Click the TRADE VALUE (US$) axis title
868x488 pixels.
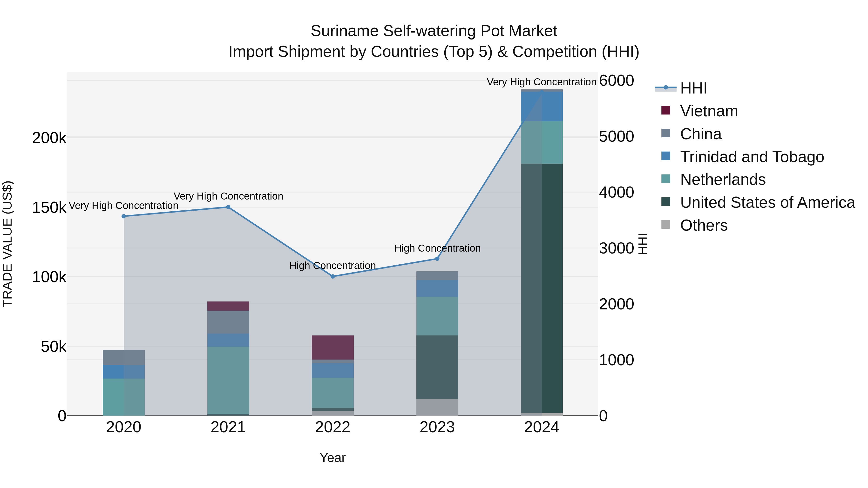pos(7,244)
